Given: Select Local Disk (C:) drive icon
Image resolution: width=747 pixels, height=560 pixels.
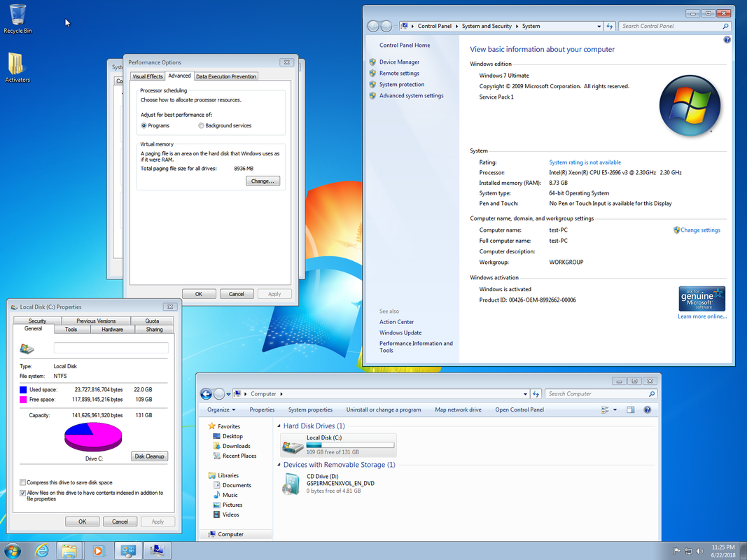Looking at the screenshot, I should tap(293, 446).
